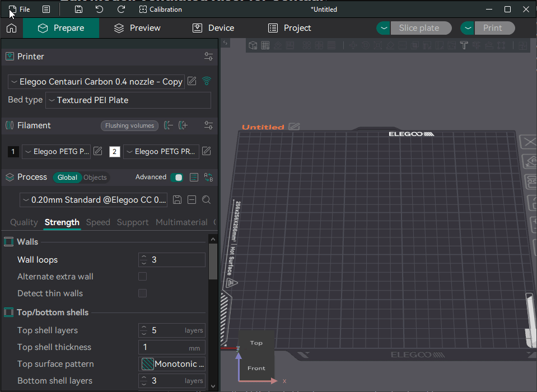Screen dimensions: 537x392
Task: Save the current process preset
Action: [177, 200]
